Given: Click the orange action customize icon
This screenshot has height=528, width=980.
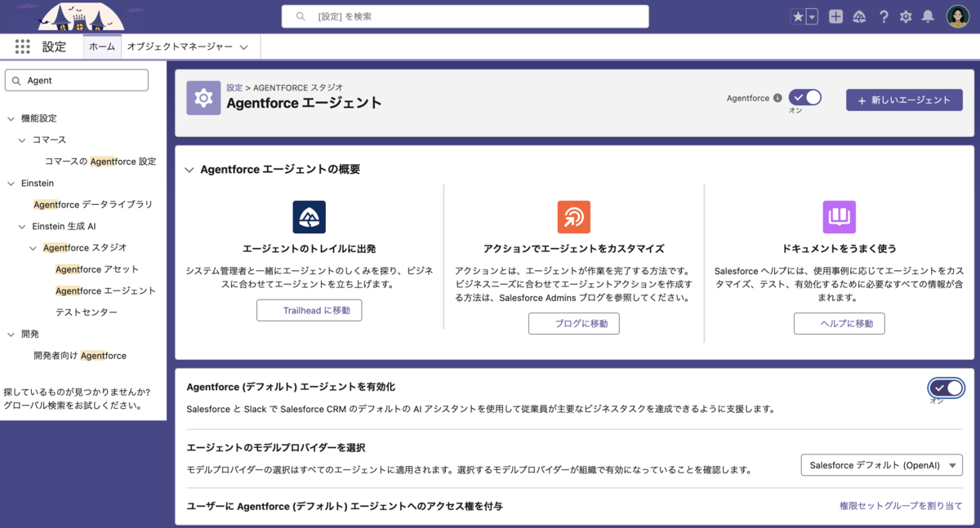Looking at the screenshot, I should point(574,217).
